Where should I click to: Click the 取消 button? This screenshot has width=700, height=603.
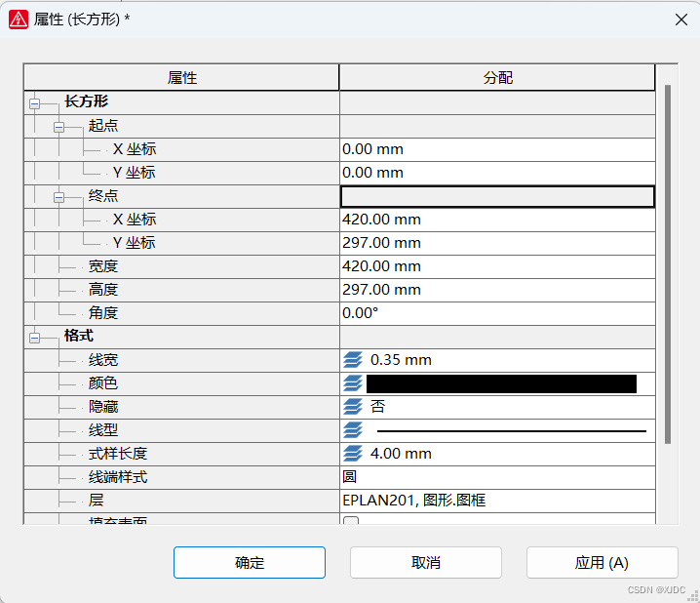point(426,563)
